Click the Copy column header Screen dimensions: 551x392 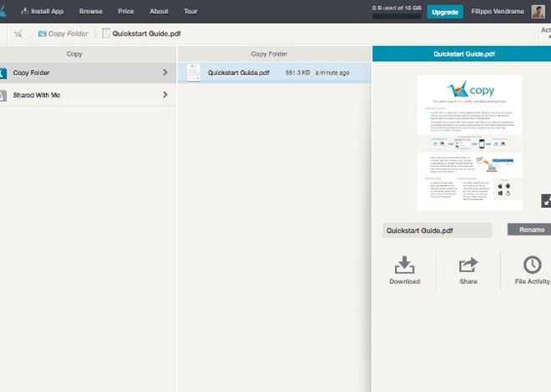coord(74,54)
